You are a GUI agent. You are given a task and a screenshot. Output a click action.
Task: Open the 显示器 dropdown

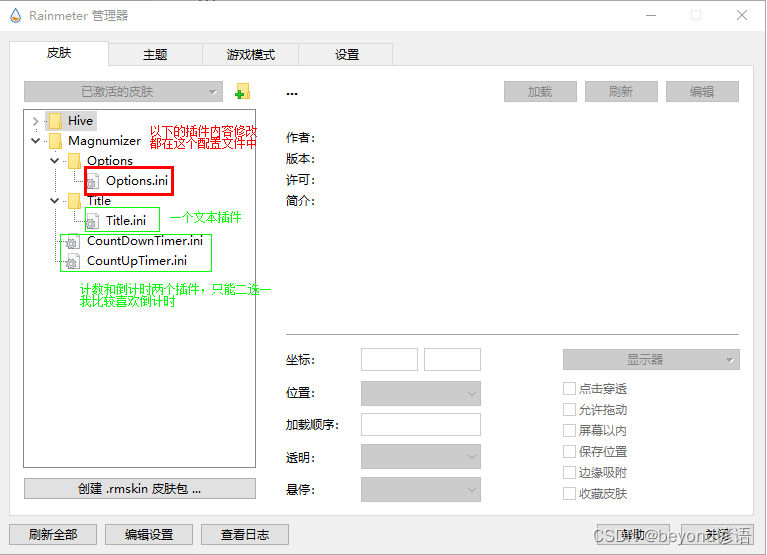pos(651,360)
